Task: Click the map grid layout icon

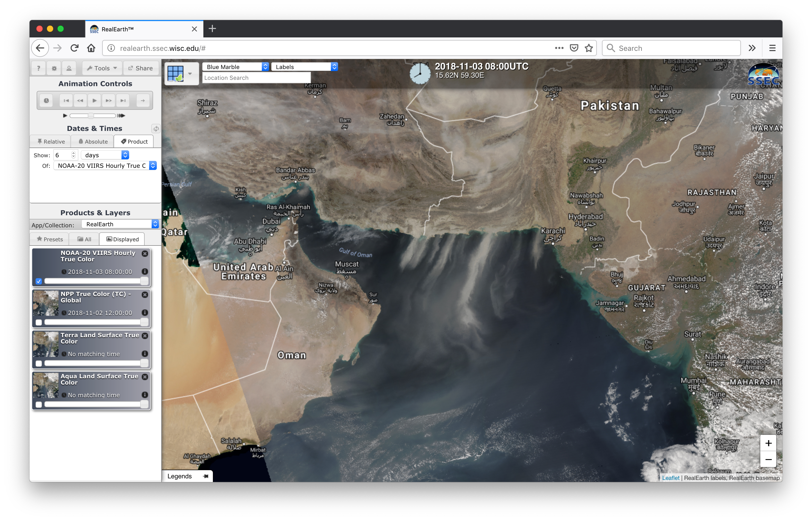Action: tap(175, 73)
